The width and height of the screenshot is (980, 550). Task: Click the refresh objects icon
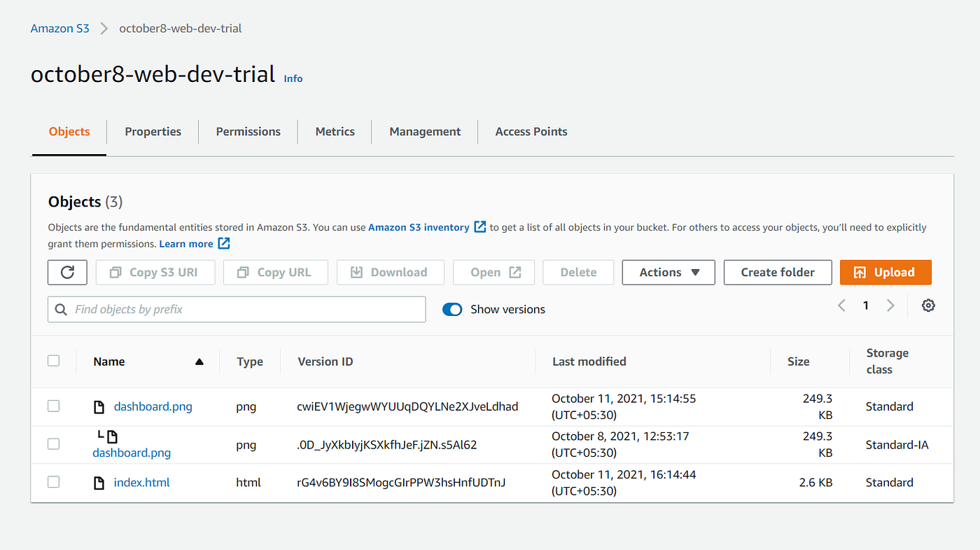[x=67, y=272]
